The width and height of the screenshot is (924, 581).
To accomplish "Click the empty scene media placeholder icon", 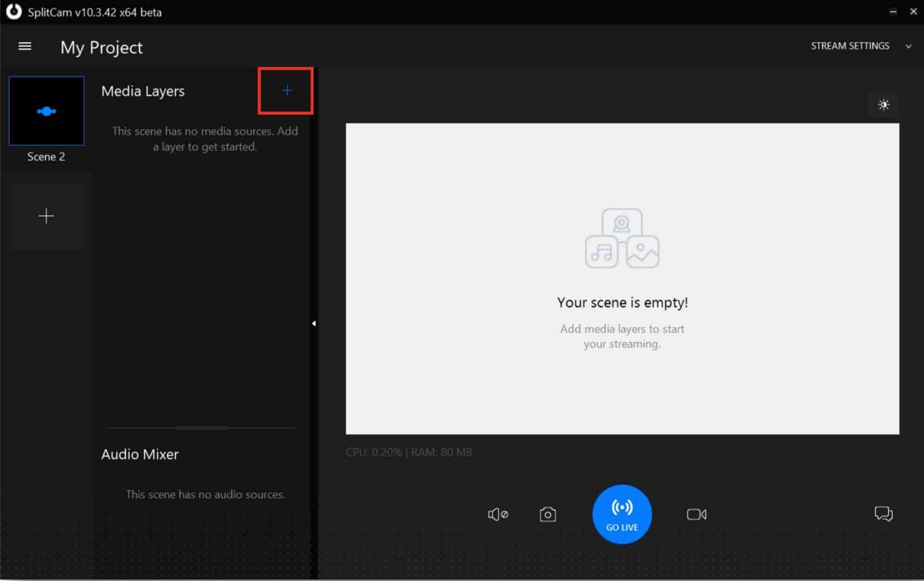I will [x=622, y=239].
